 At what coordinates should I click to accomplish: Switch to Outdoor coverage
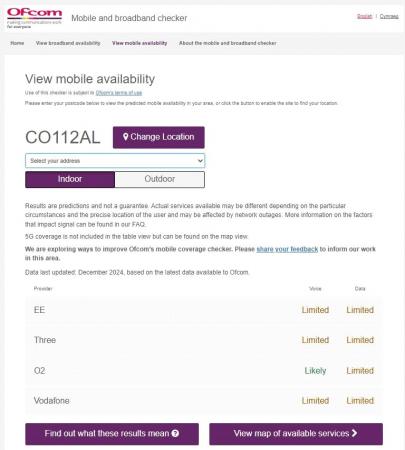point(160,179)
